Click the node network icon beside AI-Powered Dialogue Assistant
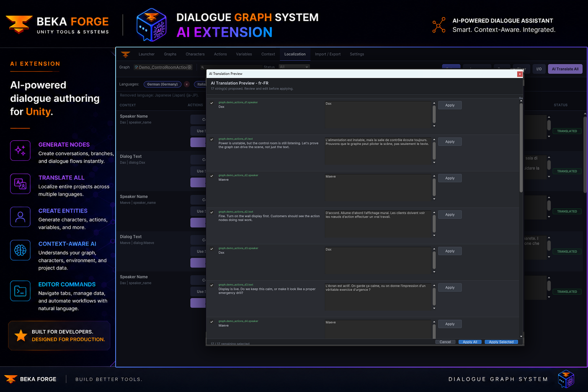 coord(439,25)
